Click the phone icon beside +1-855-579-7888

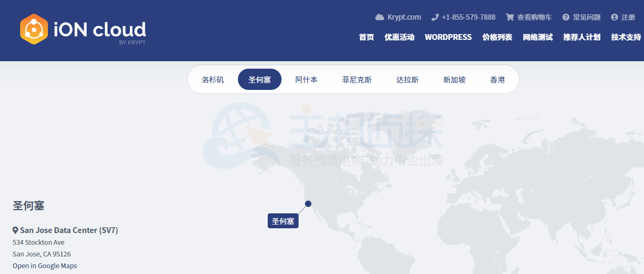coord(435,17)
